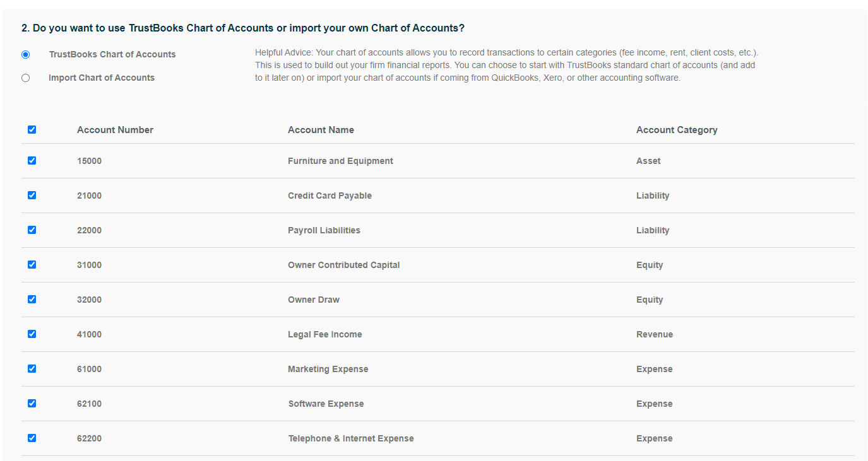Disable the Marketing Expense checkbox
The image size is (868, 461).
(x=32, y=368)
